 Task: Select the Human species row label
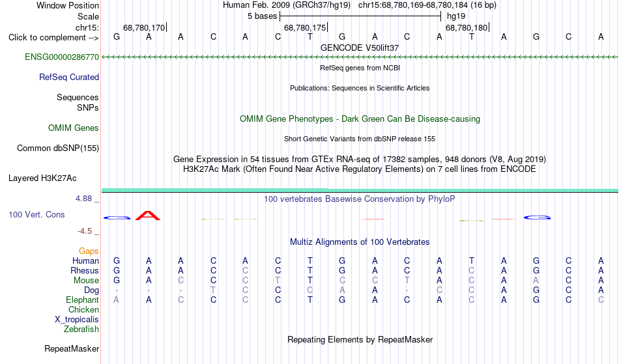click(x=85, y=261)
